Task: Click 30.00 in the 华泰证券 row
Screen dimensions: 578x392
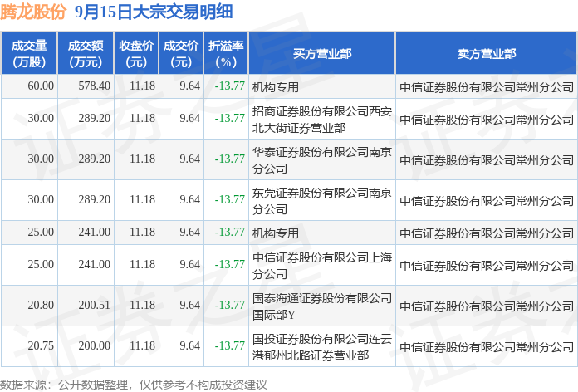Action: coord(41,159)
